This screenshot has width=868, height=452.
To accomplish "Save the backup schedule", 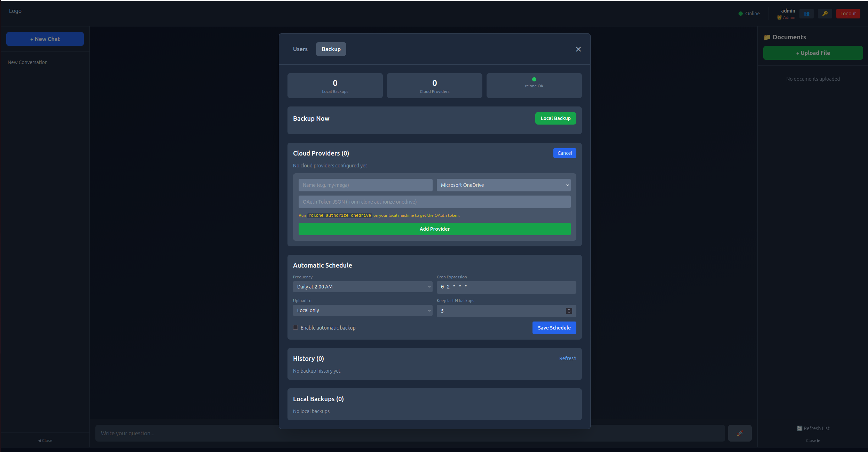I will coord(554,328).
